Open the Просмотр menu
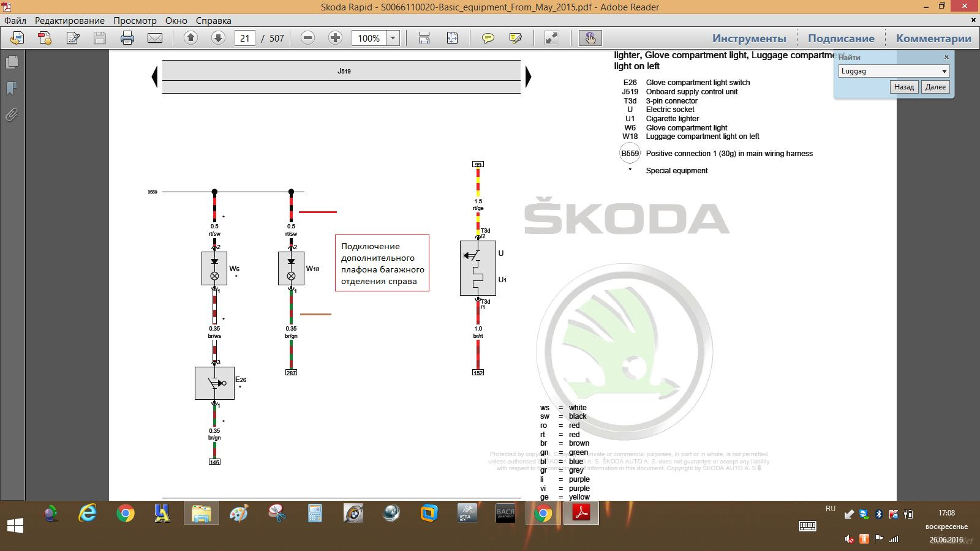This screenshot has height=551, width=980. [135, 20]
